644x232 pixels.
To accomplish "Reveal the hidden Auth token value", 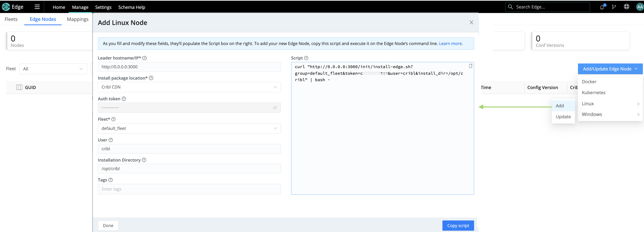I will point(275,107).
